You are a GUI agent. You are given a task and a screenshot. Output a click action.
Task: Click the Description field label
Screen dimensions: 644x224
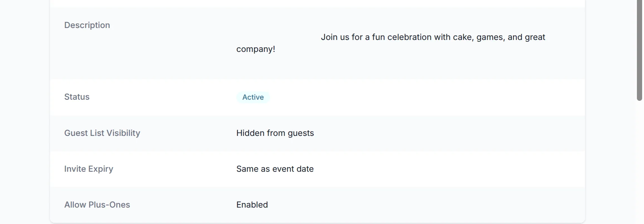(x=87, y=25)
